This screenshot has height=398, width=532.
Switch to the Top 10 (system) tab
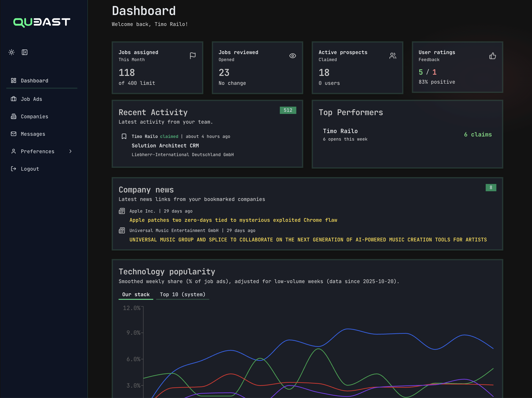click(x=183, y=294)
